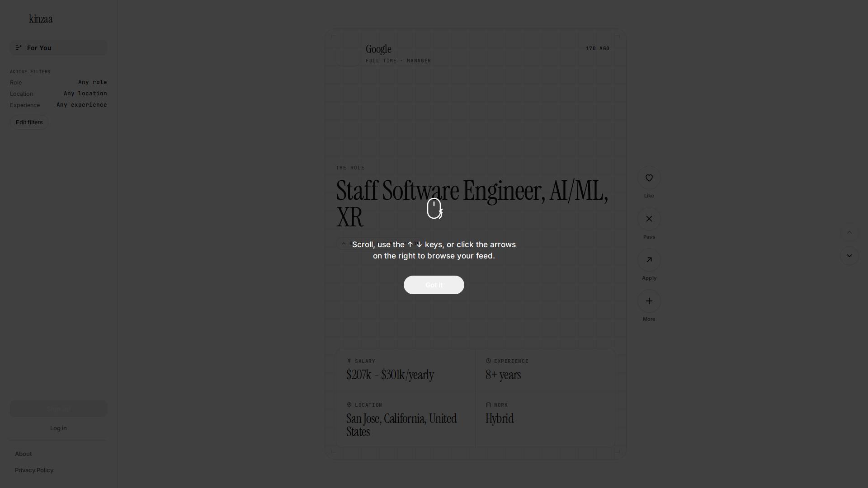Dismiss the tutorial with Got it

pos(434,285)
